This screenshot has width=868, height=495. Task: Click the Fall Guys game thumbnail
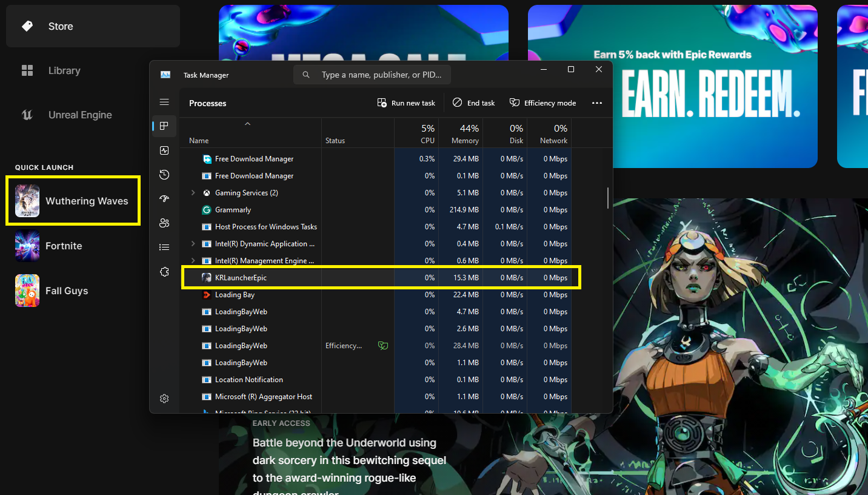(27, 291)
